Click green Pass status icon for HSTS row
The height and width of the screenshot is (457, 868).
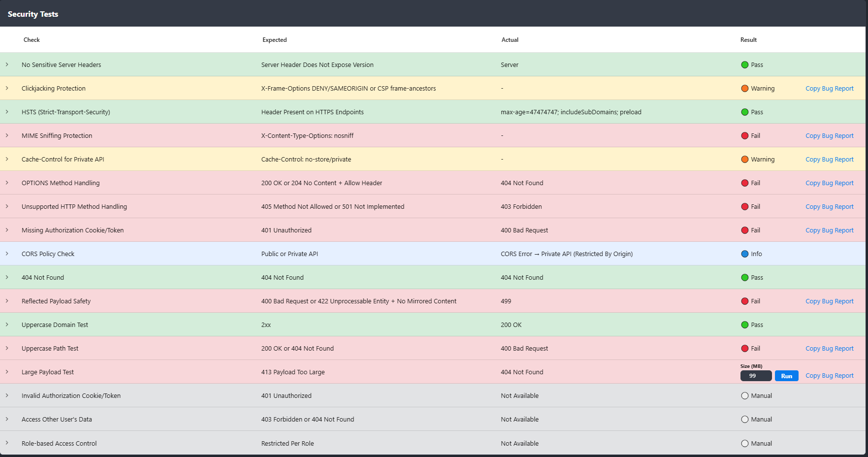pyautogui.click(x=744, y=112)
